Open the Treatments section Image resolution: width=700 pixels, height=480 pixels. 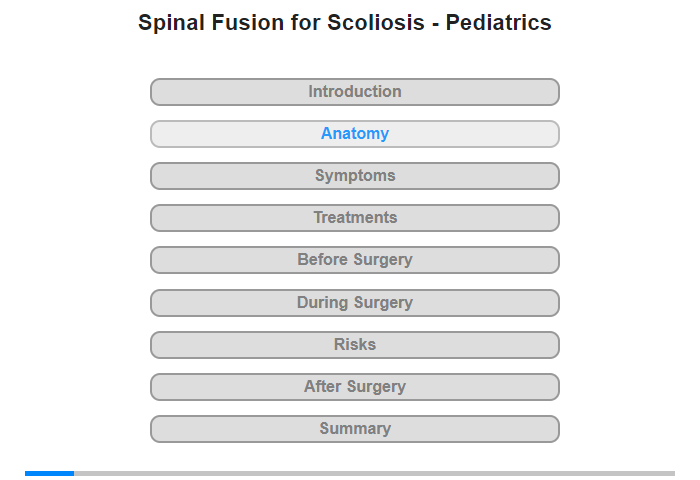[x=354, y=218]
